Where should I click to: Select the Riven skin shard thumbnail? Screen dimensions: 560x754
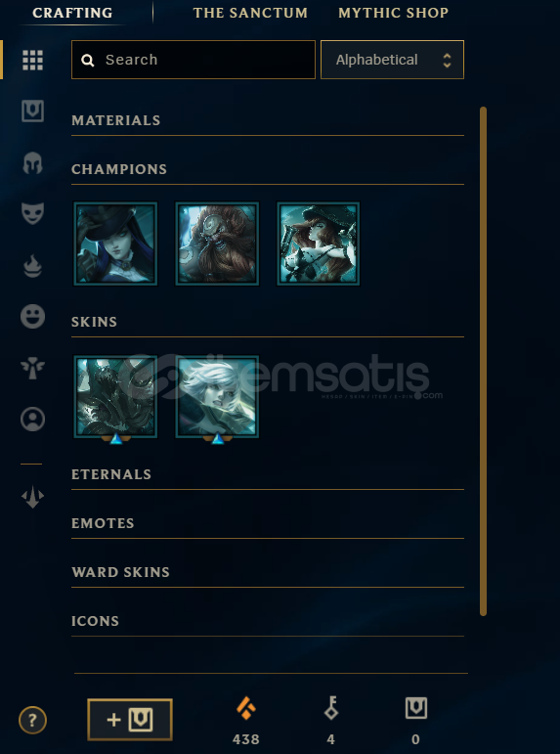click(x=217, y=397)
